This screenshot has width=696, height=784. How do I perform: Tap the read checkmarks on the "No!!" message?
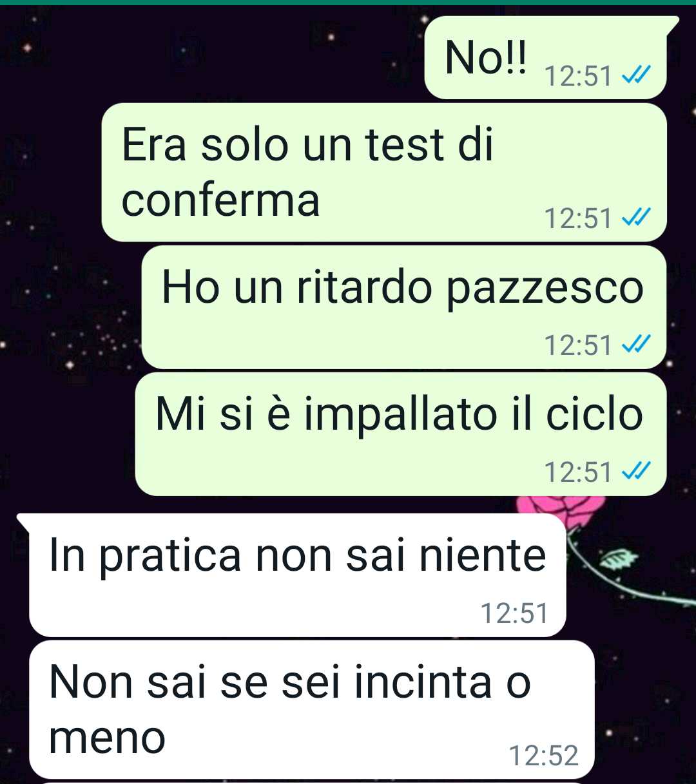(635, 77)
